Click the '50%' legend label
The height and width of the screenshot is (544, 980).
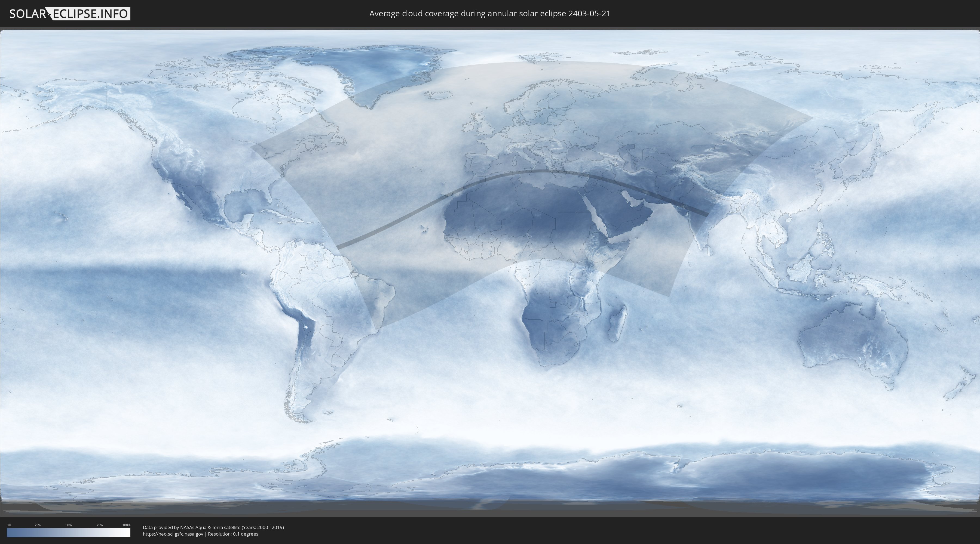click(x=69, y=525)
